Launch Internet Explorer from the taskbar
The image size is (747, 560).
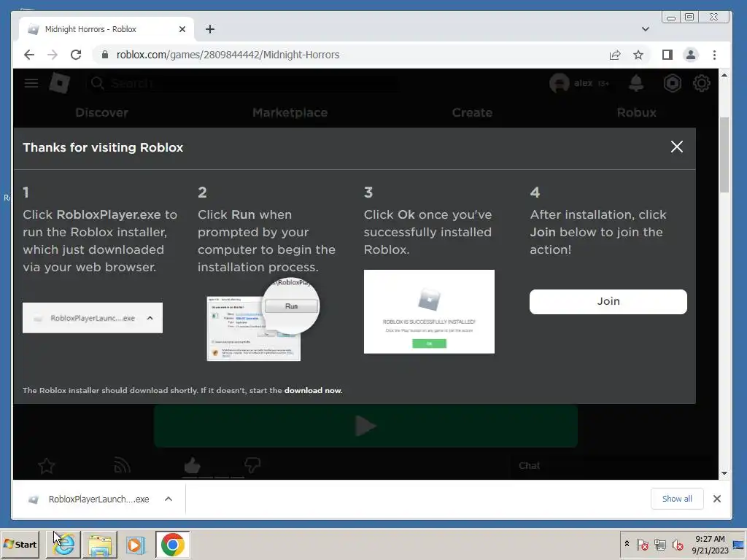(x=63, y=544)
